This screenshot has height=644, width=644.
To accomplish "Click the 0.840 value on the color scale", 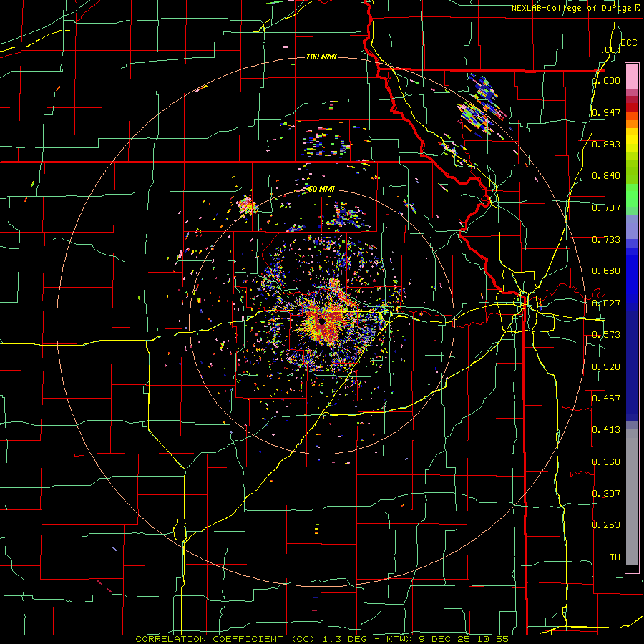I will click(606, 176).
